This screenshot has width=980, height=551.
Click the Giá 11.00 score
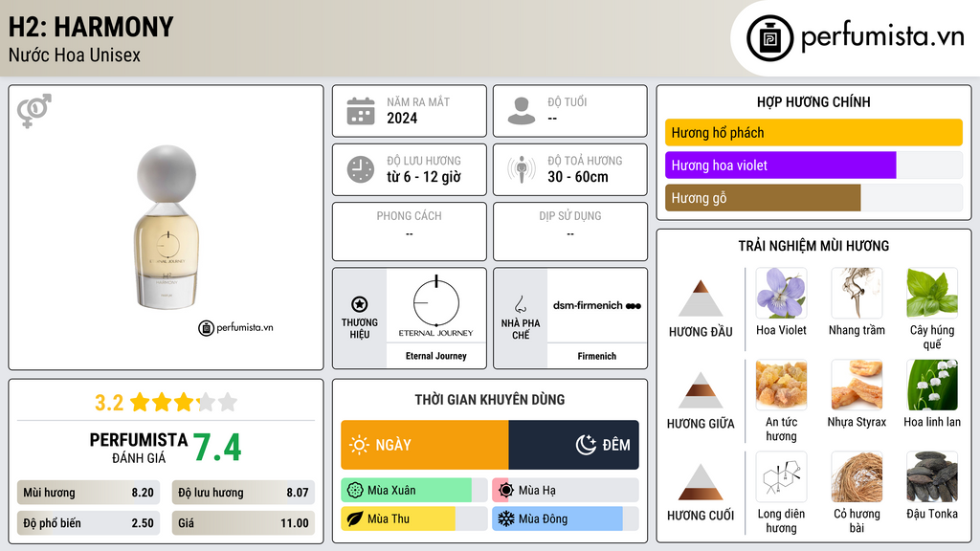click(x=243, y=523)
